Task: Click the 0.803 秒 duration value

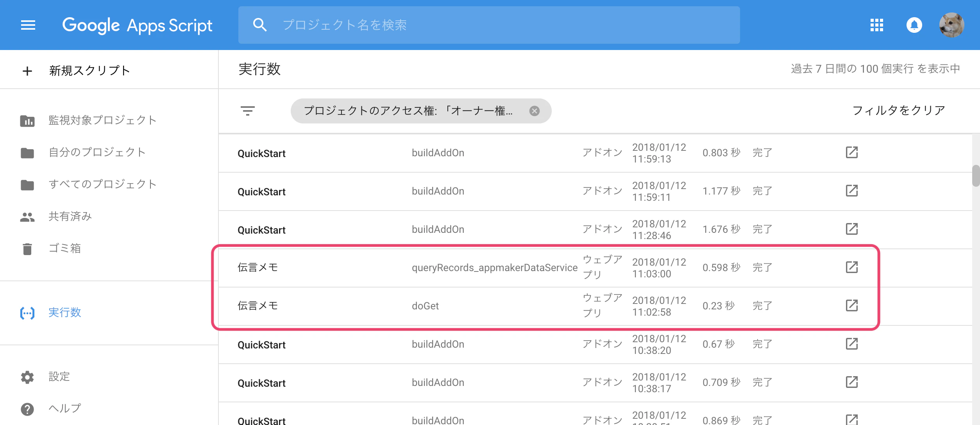Action: tap(721, 152)
